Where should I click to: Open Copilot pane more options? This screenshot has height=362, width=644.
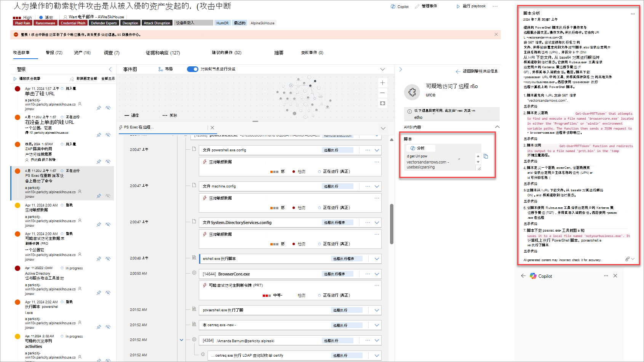(606, 276)
